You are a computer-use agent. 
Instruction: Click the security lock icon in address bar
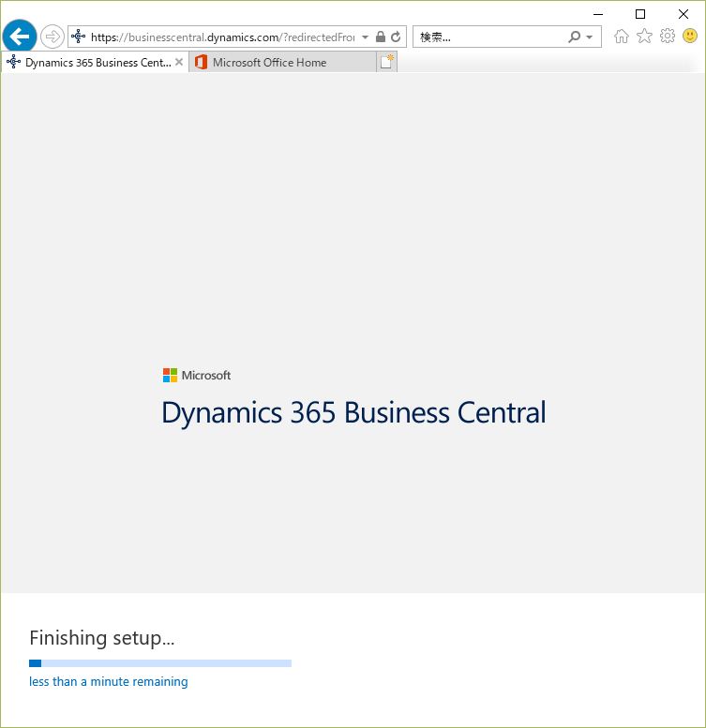click(x=381, y=37)
